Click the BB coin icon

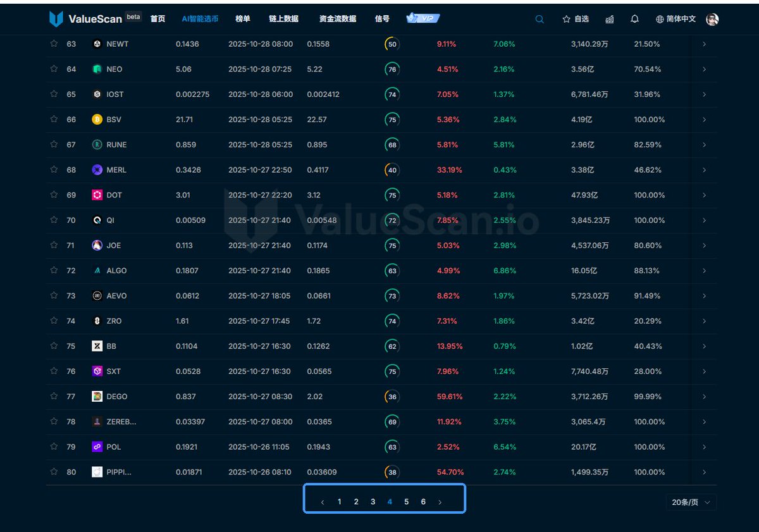coord(97,346)
